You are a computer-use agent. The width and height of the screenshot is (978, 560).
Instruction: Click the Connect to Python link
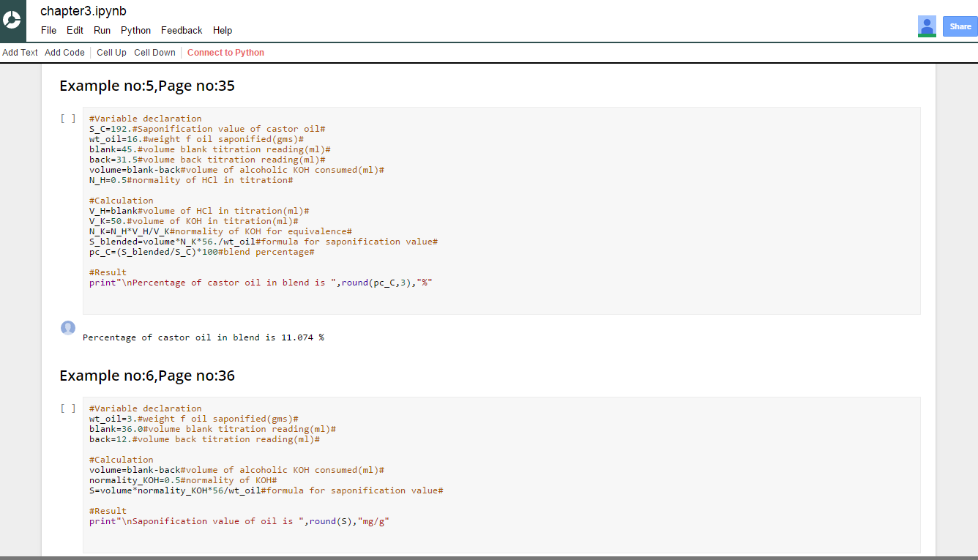click(225, 53)
